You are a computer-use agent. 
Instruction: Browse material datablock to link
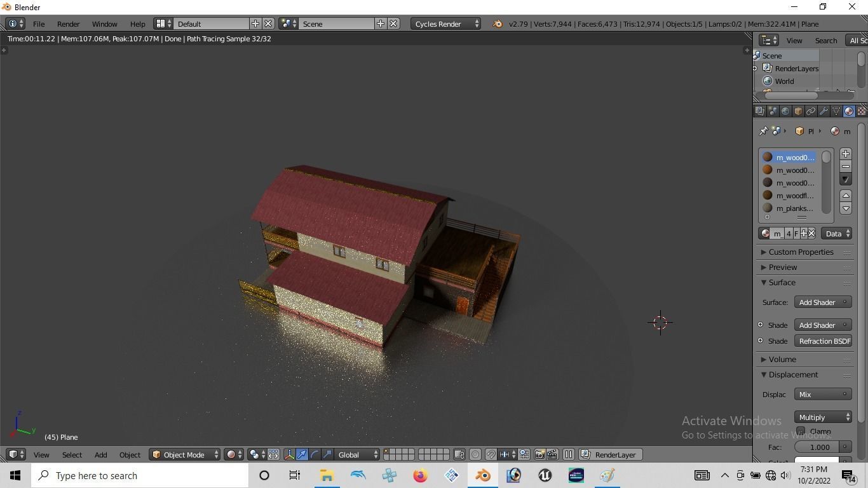click(x=765, y=233)
